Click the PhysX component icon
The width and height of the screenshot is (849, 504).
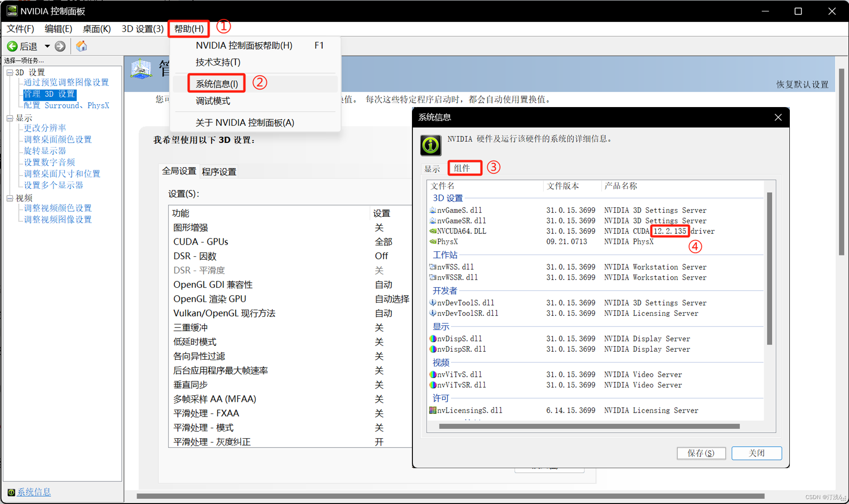tap(433, 241)
